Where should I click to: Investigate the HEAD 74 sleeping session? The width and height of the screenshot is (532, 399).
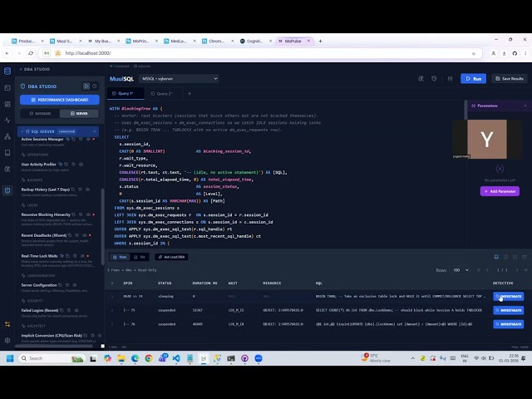[x=508, y=296]
